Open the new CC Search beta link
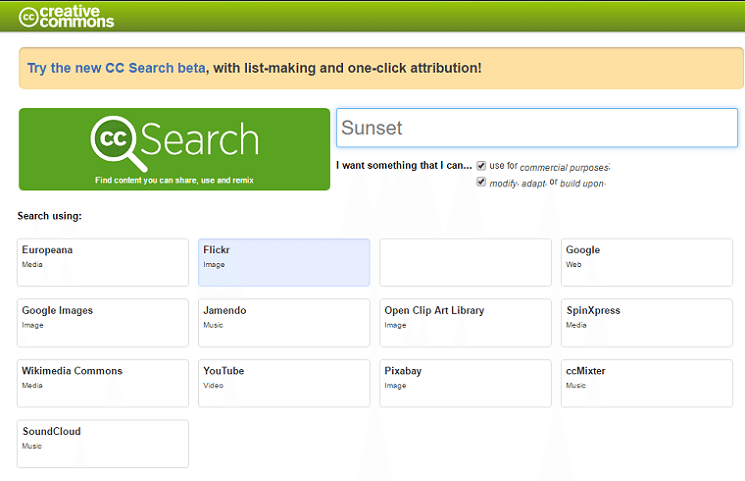 pos(116,68)
